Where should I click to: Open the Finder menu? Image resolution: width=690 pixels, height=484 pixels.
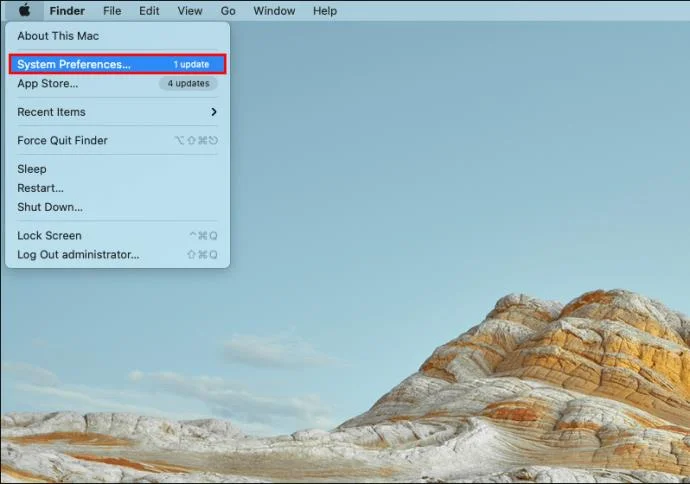point(67,11)
